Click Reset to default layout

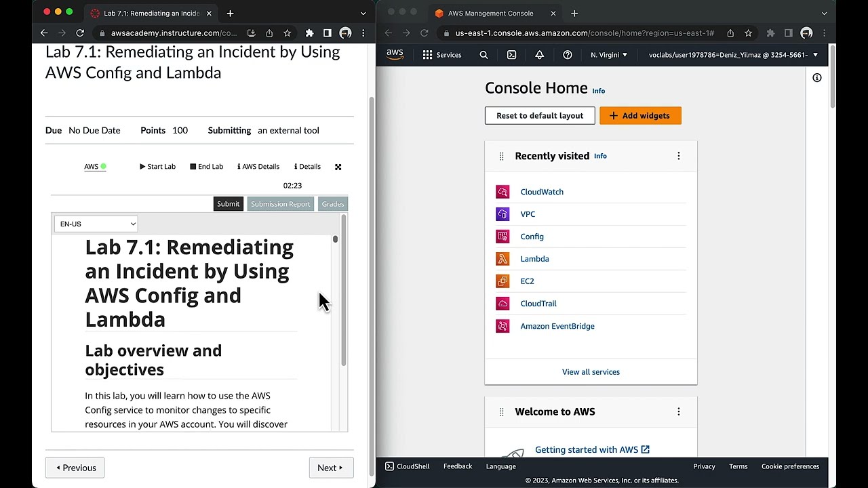coord(540,116)
